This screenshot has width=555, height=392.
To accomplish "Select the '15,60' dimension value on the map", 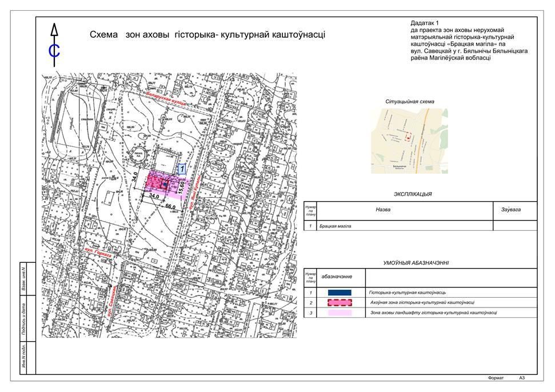I will coord(182,187).
